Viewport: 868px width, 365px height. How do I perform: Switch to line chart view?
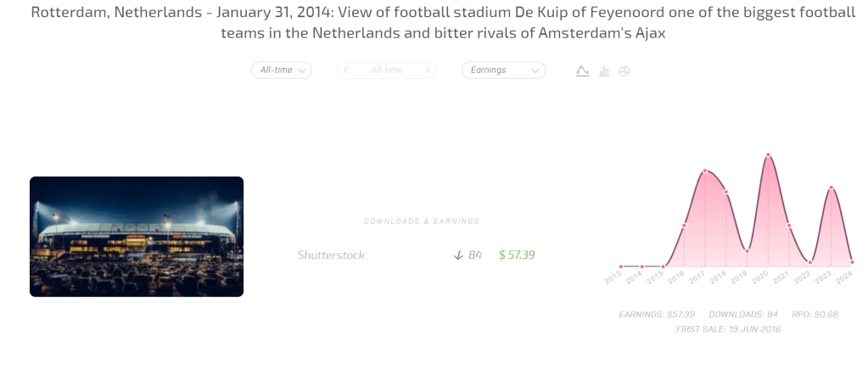click(x=582, y=71)
